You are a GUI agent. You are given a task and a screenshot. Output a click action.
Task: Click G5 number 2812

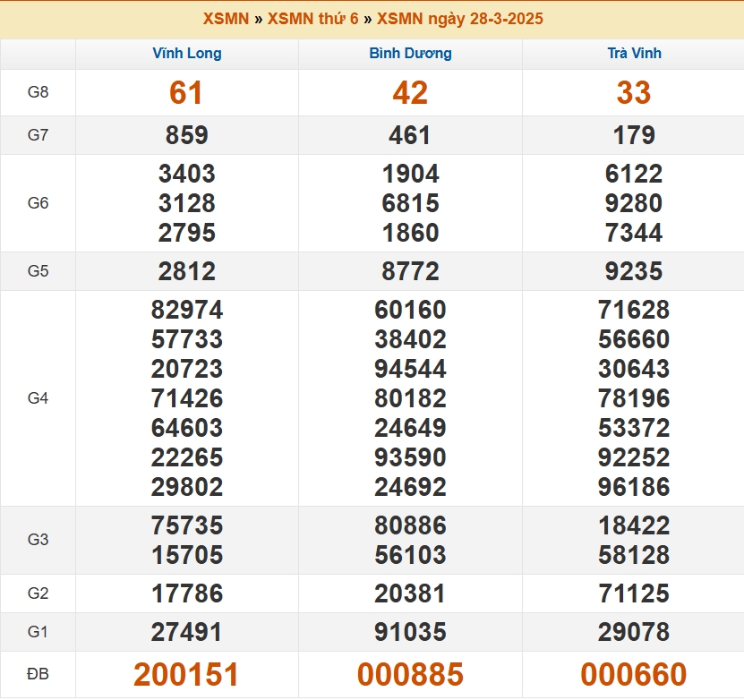pos(187,271)
